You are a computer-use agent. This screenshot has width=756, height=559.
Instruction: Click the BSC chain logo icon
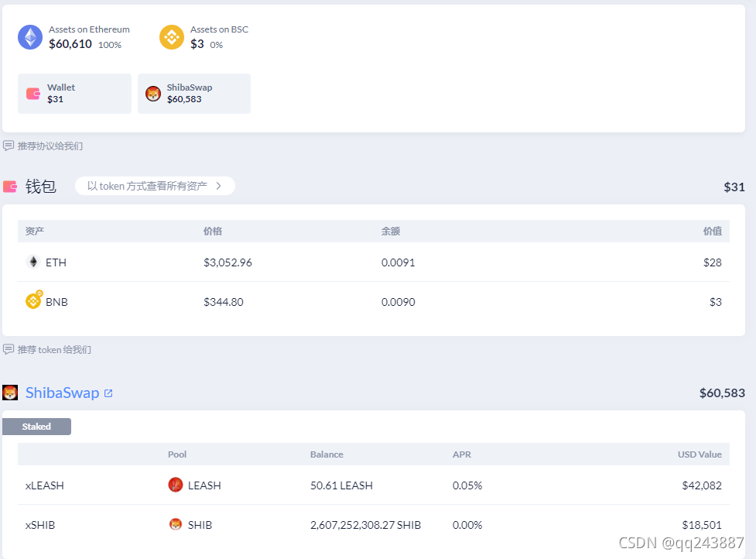point(172,37)
